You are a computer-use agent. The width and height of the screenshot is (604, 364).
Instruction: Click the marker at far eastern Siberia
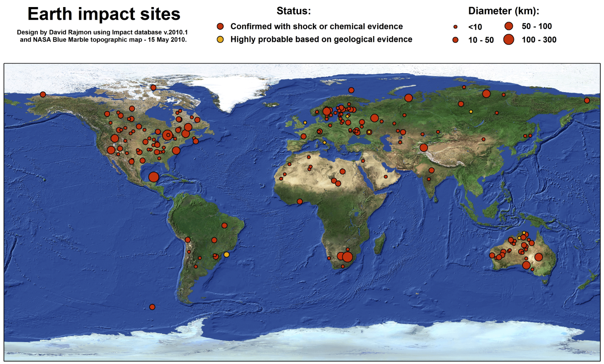(587, 100)
